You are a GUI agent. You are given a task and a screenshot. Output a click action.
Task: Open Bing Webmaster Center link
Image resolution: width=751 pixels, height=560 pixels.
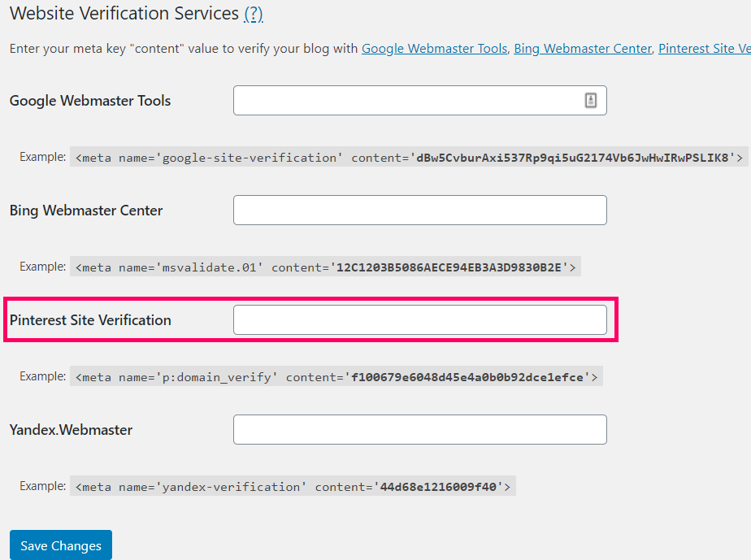point(583,49)
